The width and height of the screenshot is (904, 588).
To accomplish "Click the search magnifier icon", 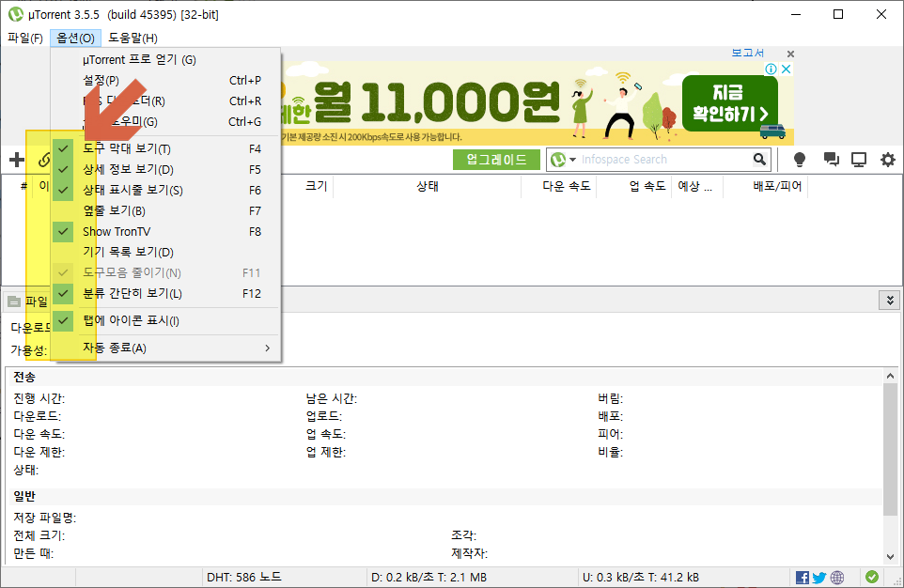I will pyautogui.click(x=760, y=160).
